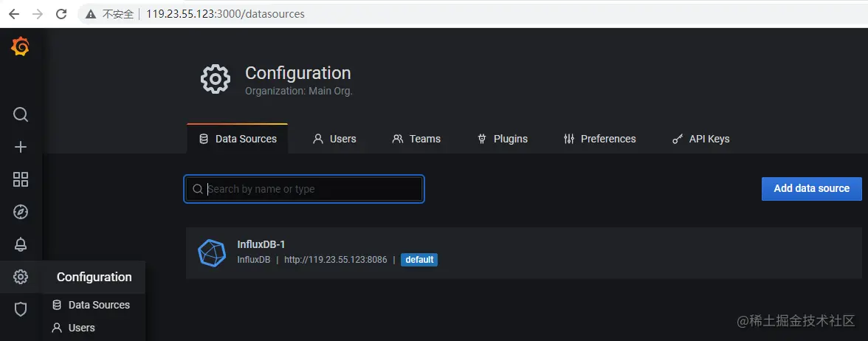The height and width of the screenshot is (341, 868).
Task: Click the not-secure warning triangle icon
Action: (90, 14)
